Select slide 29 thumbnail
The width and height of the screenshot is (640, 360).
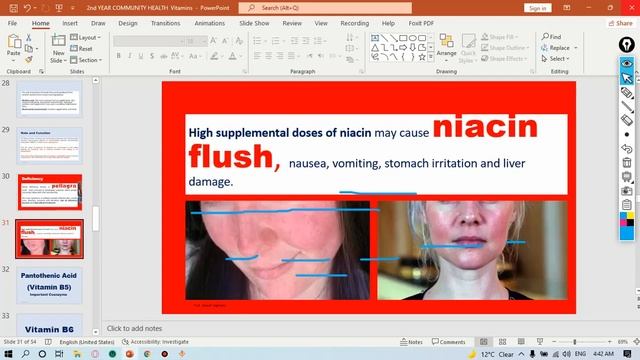point(49,146)
